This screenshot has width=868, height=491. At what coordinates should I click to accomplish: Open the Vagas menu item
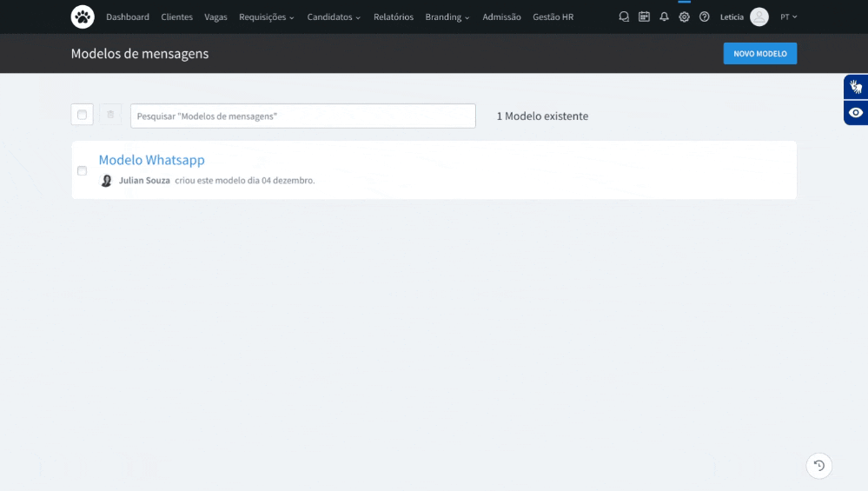pos(215,17)
